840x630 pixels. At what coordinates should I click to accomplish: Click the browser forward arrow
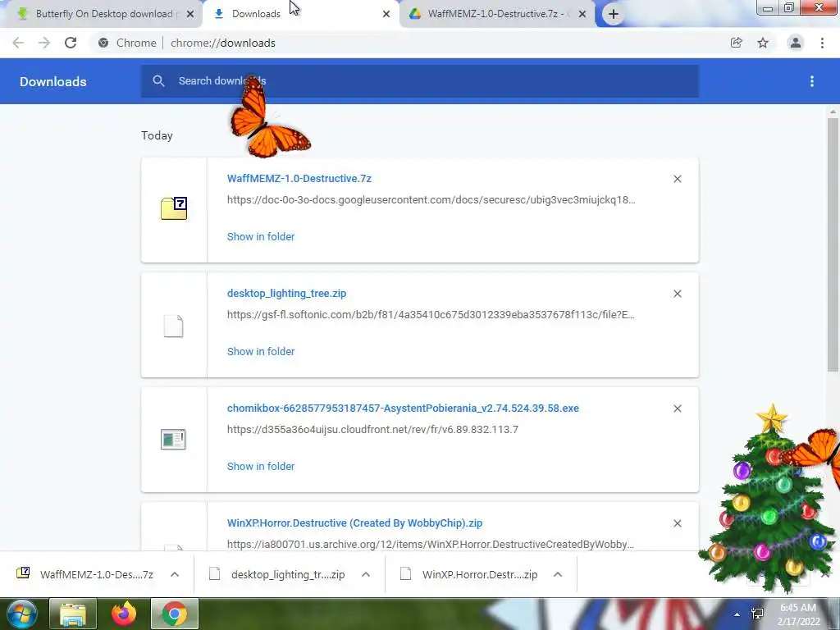tap(44, 43)
